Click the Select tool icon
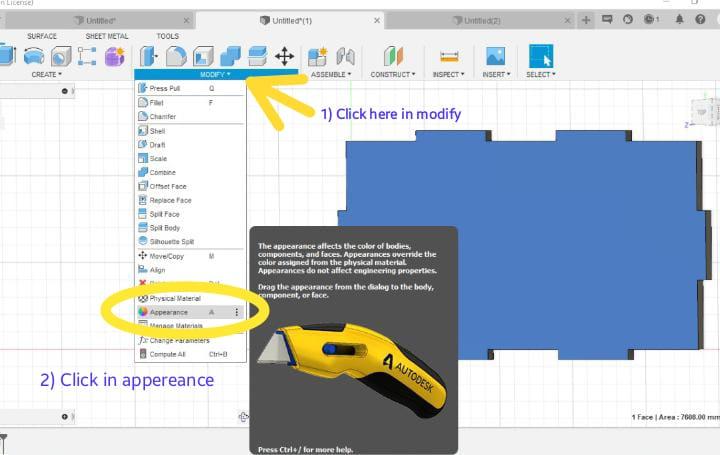The image size is (720, 455). [x=541, y=56]
